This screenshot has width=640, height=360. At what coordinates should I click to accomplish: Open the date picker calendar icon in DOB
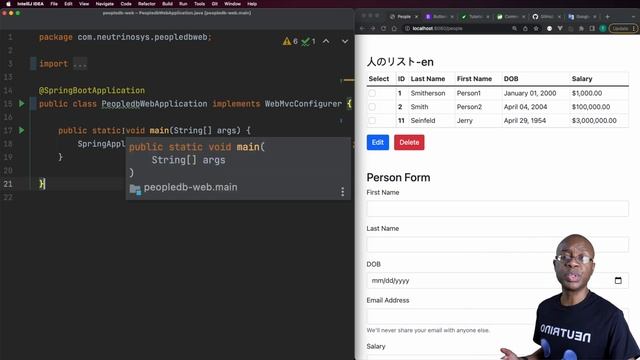click(618, 280)
